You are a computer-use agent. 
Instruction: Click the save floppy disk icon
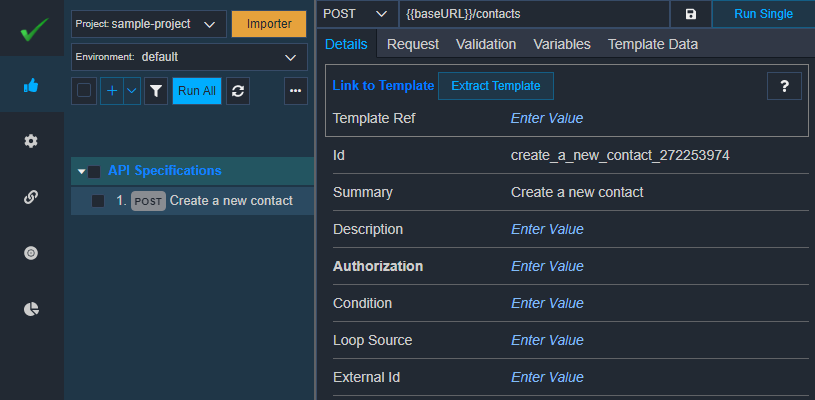pos(691,14)
